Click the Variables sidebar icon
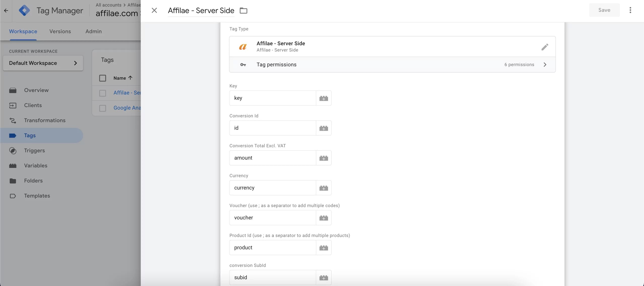This screenshot has width=644, height=286. [13, 166]
